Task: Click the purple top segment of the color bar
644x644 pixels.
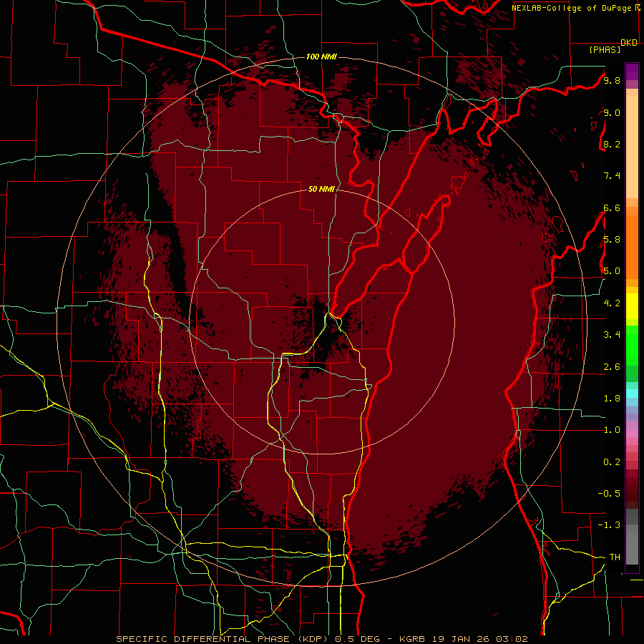Action: tap(632, 72)
